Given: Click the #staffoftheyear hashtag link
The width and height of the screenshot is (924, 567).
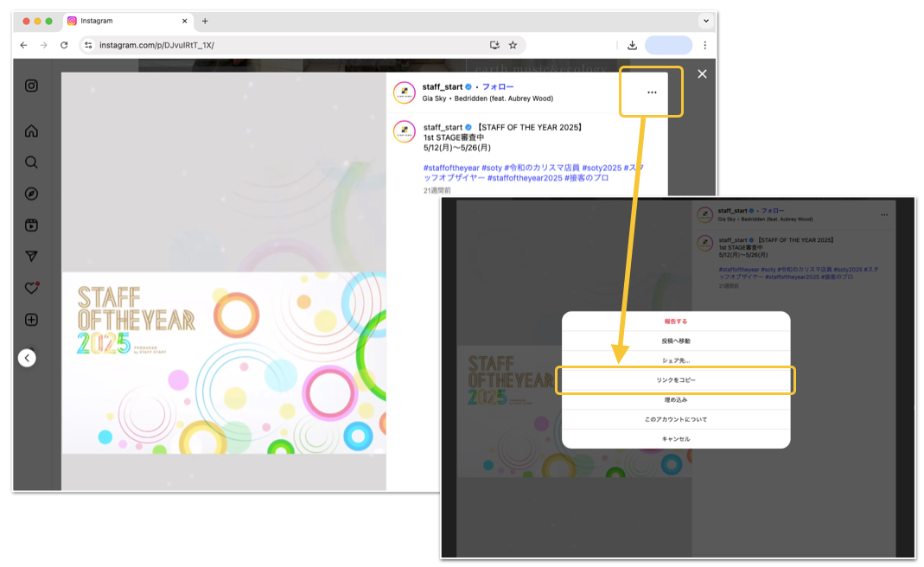Looking at the screenshot, I should pyautogui.click(x=451, y=168).
